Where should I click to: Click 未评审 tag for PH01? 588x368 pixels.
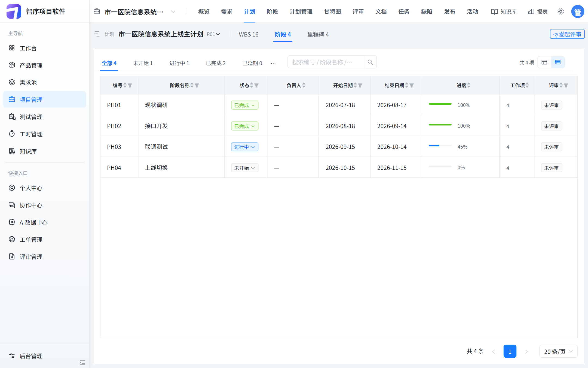[552, 105]
